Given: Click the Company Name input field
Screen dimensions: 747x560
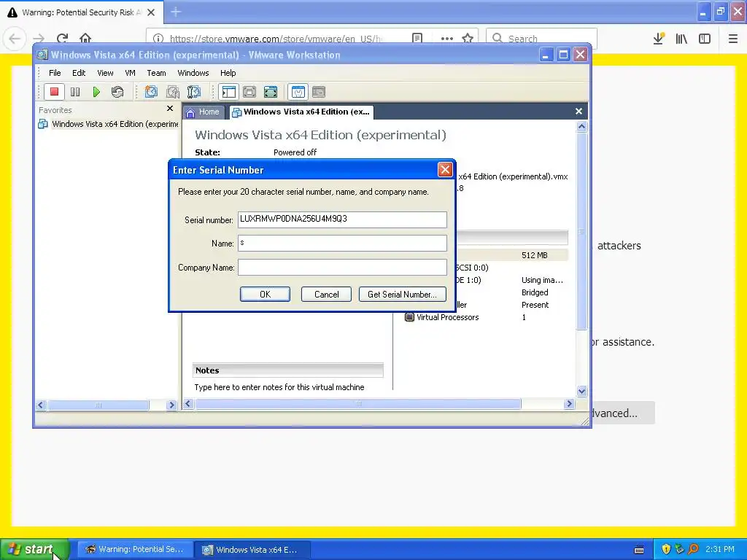Looking at the screenshot, I should pos(342,267).
